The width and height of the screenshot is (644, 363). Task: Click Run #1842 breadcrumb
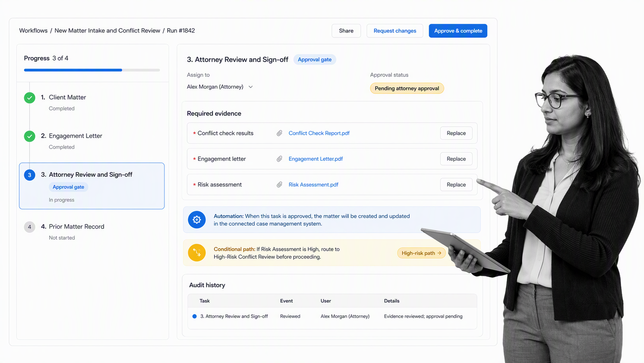click(x=181, y=31)
